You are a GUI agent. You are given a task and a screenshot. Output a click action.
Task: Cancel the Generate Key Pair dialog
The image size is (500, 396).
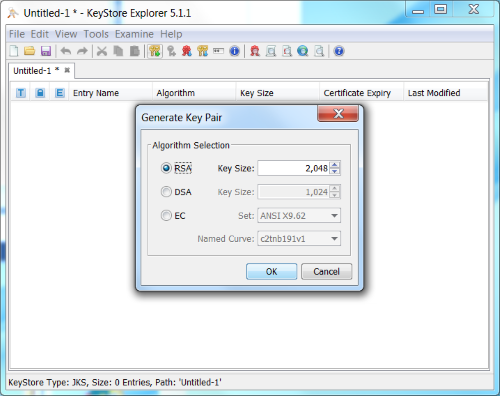click(326, 271)
